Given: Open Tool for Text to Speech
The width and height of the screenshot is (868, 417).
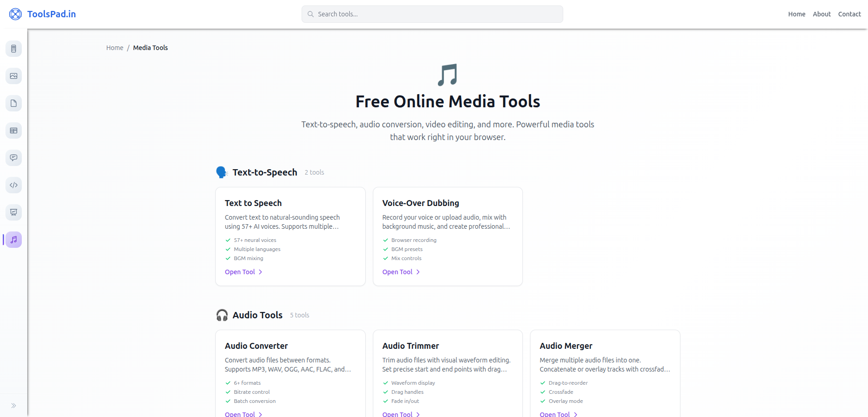Looking at the screenshot, I should (240, 271).
